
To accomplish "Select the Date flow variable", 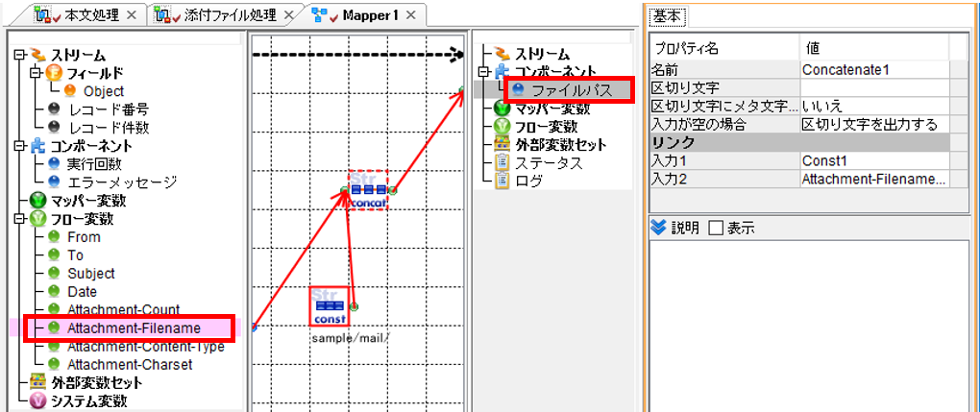I will pyautogui.click(x=82, y=292).
